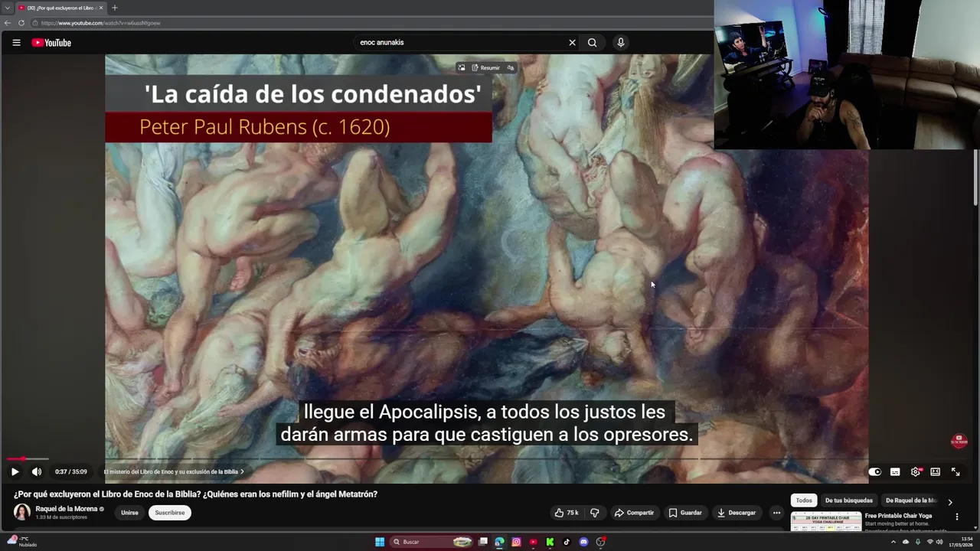Click Raquel de la Morena's avatar
Viewport: 980px width, 551px height.
[x=21, y=513]
